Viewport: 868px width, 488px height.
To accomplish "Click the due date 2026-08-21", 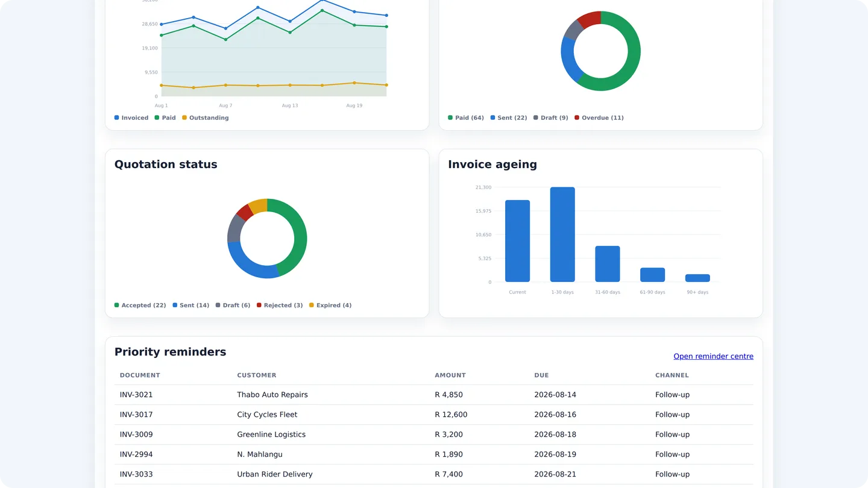I will tap(555, 474).
